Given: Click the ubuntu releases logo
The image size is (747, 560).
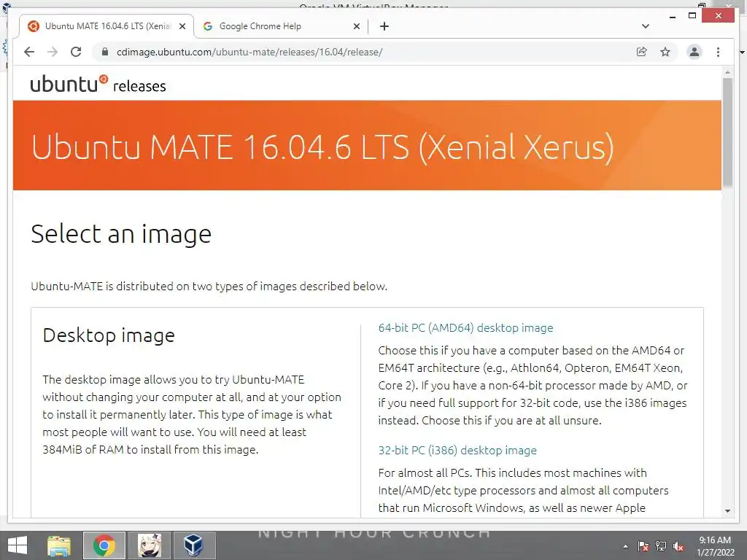Looking at the screenshot, I should [98, 84].
